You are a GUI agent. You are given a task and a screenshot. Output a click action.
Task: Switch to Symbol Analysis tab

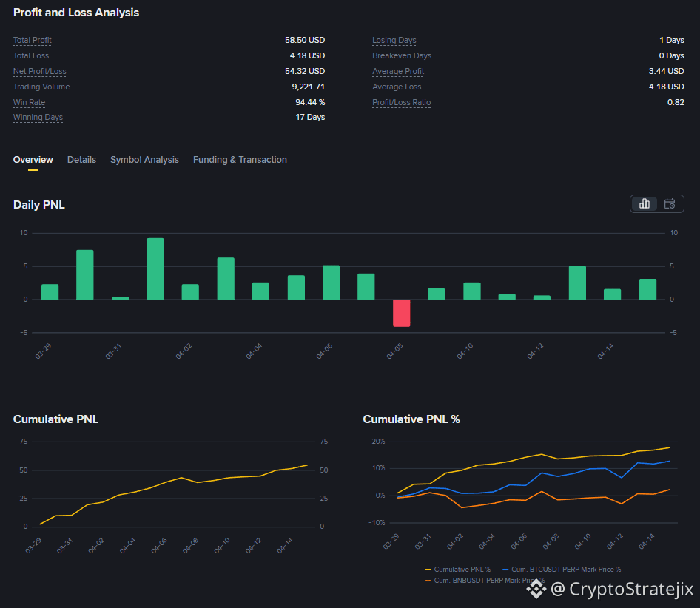(144, 160)
